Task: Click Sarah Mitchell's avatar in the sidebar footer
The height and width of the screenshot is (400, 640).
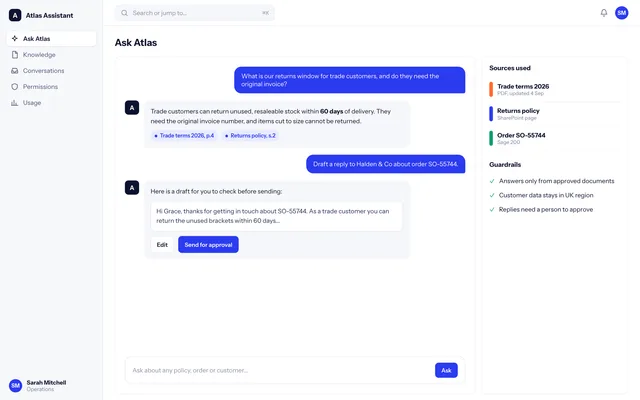Action: 16,385
